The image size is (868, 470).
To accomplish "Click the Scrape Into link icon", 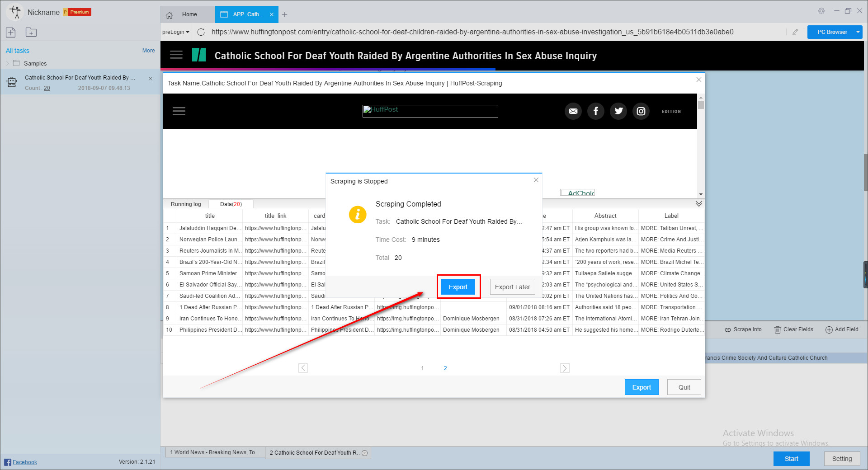I will 728,330.
